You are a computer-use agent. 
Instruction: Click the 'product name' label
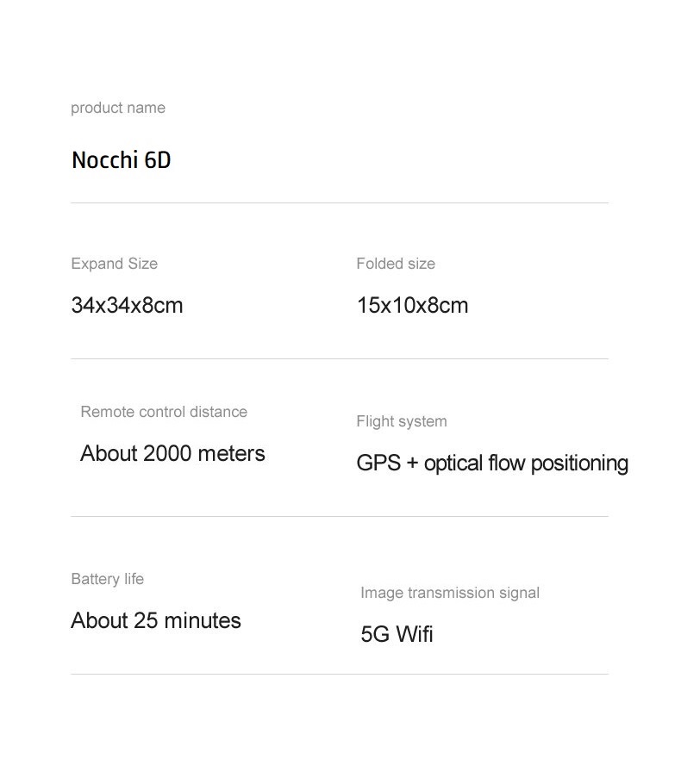[x=118, y=108]
